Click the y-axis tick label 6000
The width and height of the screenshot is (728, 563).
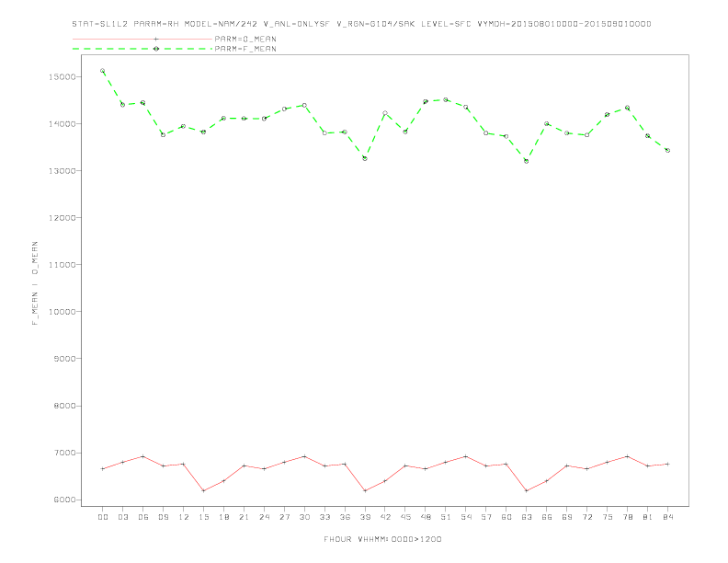pyautogui.click(x=64, y=500)
